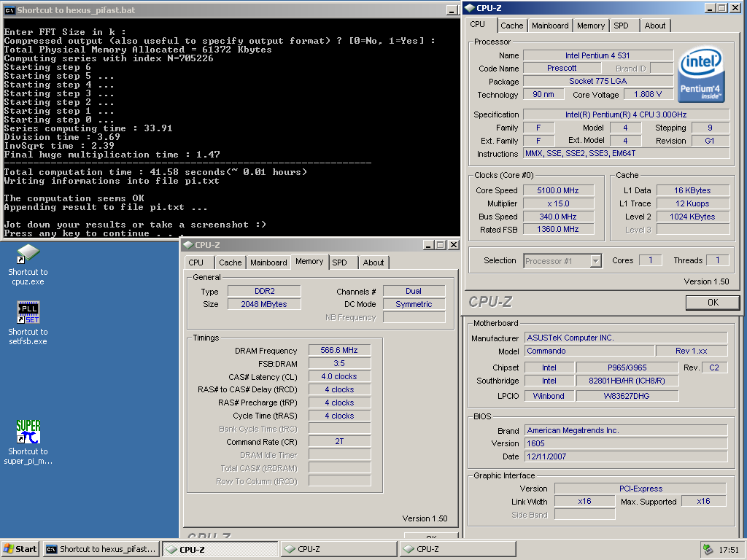Screen dimensions: 747x560
Task: Click the W83627DHG LPCIO value
Action: (x=627, y=396)
